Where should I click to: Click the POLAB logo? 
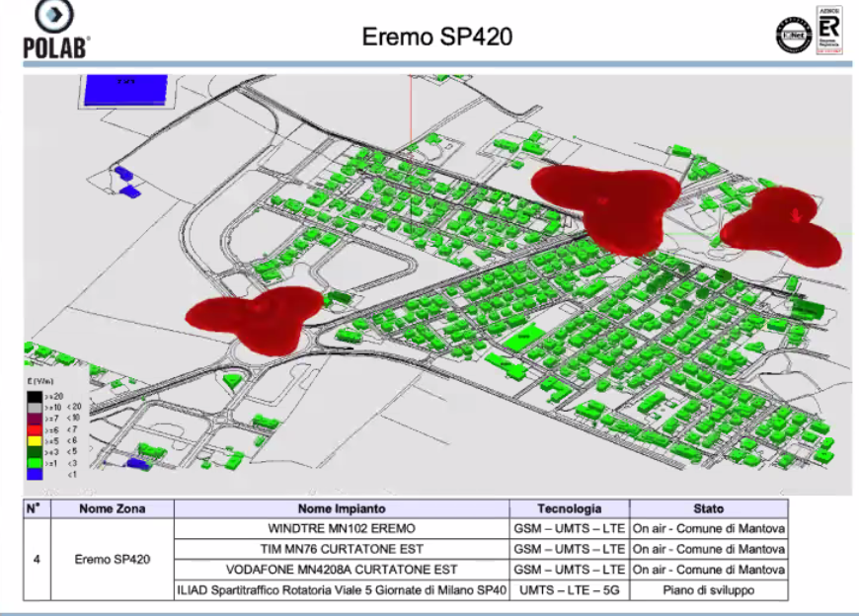pyautogui.click(x=55, y=30)
